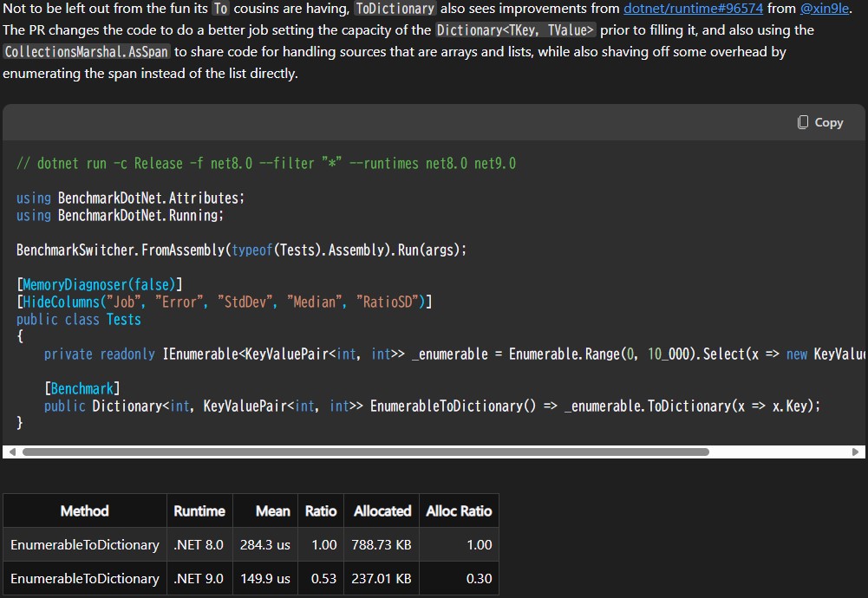Click the Dictionary<TKey, TValue> inline code

515,30
